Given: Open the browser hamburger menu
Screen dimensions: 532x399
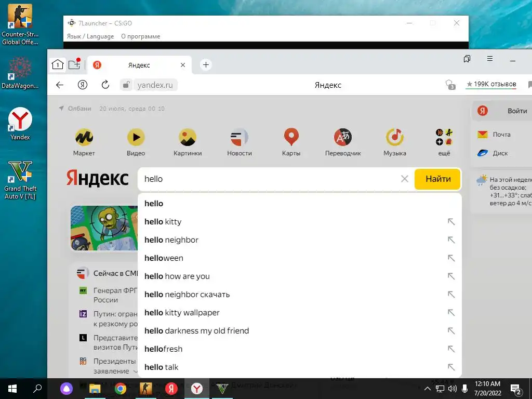Looking at the screenshot, I should pyautogui.click(x=489, y=59).
